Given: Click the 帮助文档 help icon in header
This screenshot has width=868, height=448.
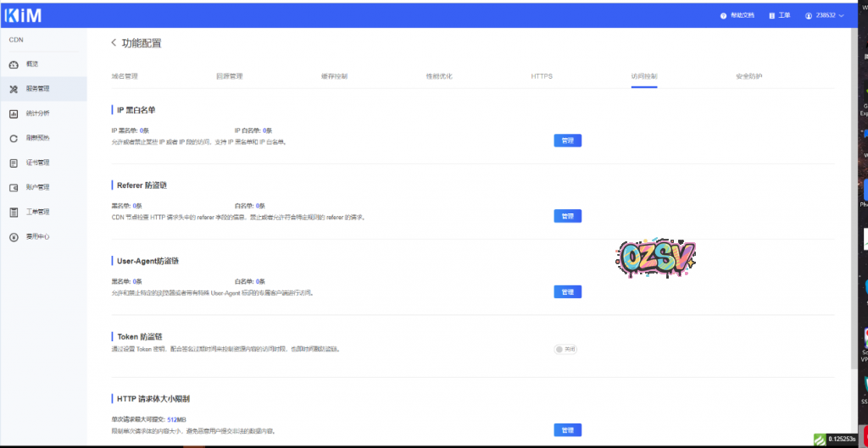Looking at the screenshot, I should pyautogui.click(x=723, y=15).
